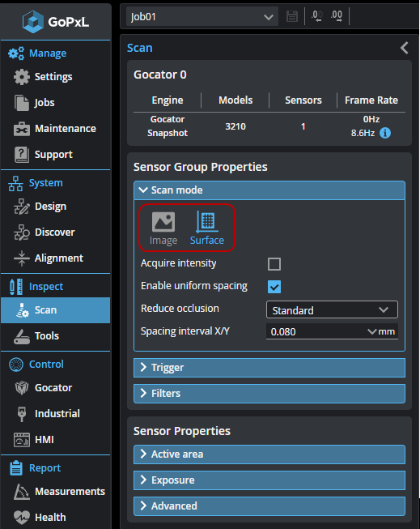Click the save job disk icon
420x529 pixels.
click(x=292, y=16)
